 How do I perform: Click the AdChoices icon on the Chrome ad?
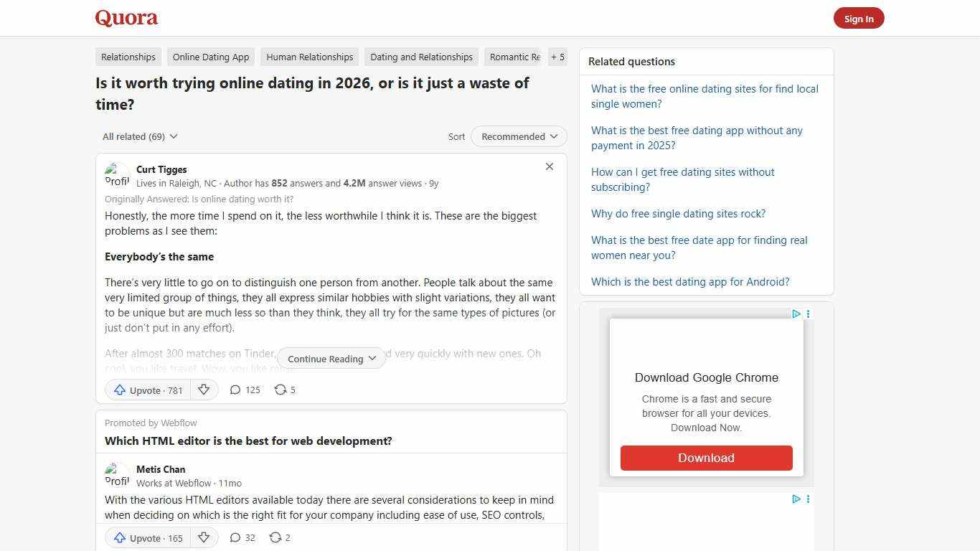796,314
